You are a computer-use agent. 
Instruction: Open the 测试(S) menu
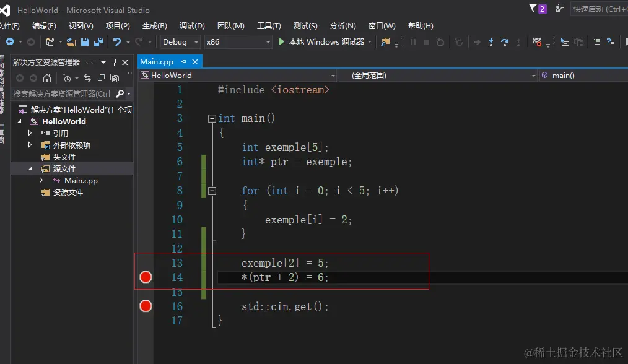coord(305,25)
